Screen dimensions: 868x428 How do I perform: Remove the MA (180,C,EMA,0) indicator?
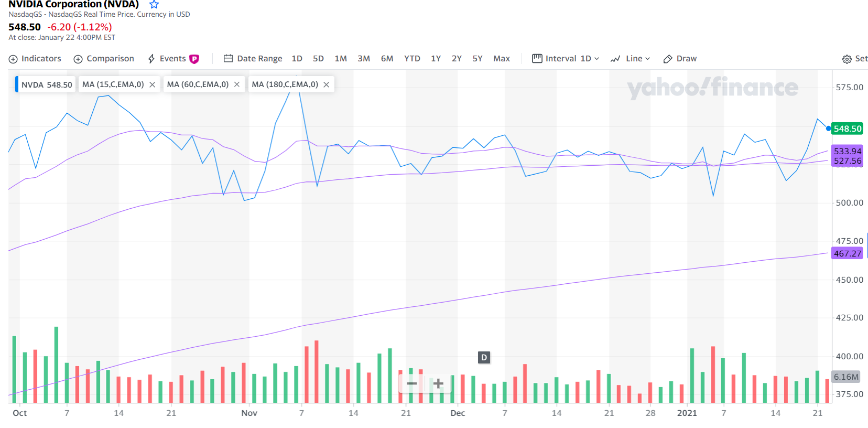point(327,84)
